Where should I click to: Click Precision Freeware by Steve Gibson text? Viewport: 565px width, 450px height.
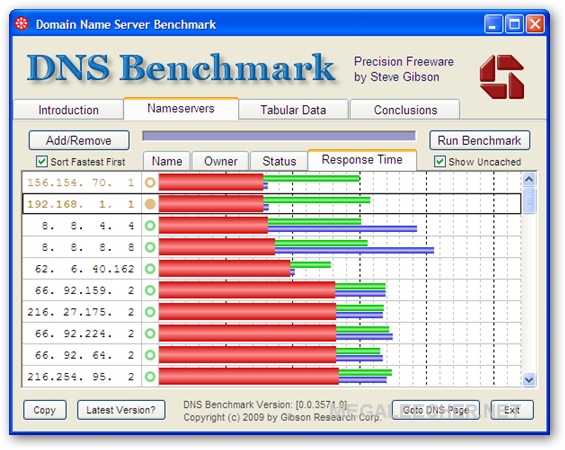[x=404, y=69]
